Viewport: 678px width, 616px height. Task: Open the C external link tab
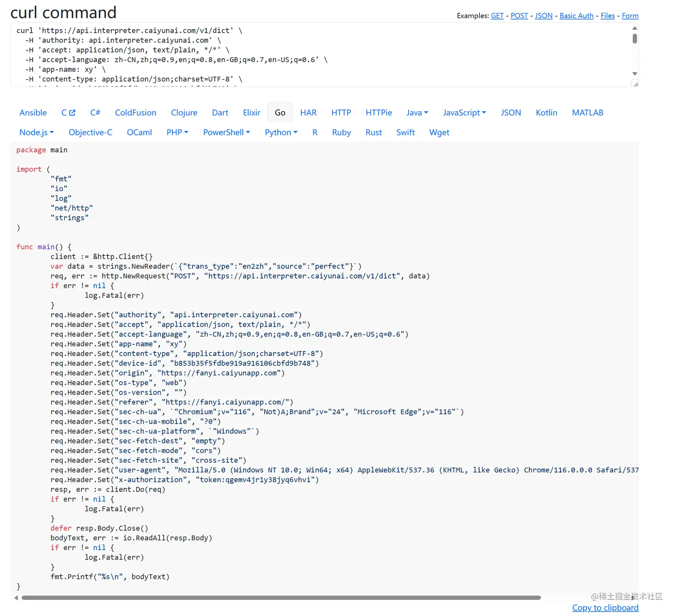click(x=68, y=113)
